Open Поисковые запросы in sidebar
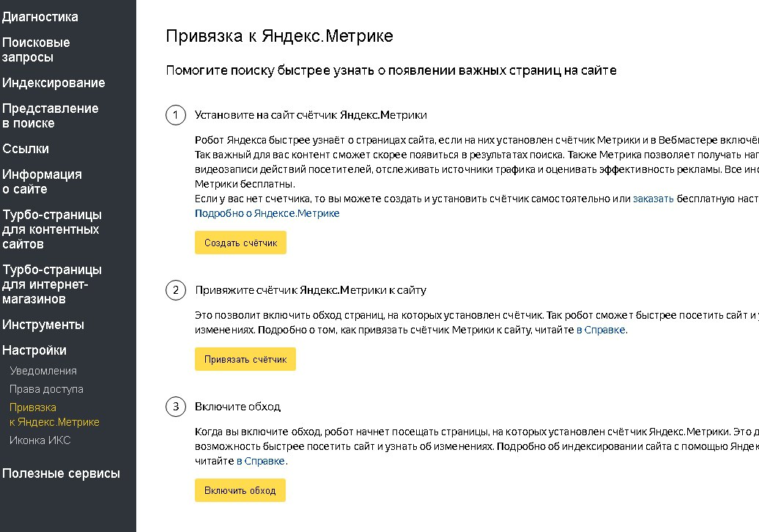759x532 pixels. 36,50
